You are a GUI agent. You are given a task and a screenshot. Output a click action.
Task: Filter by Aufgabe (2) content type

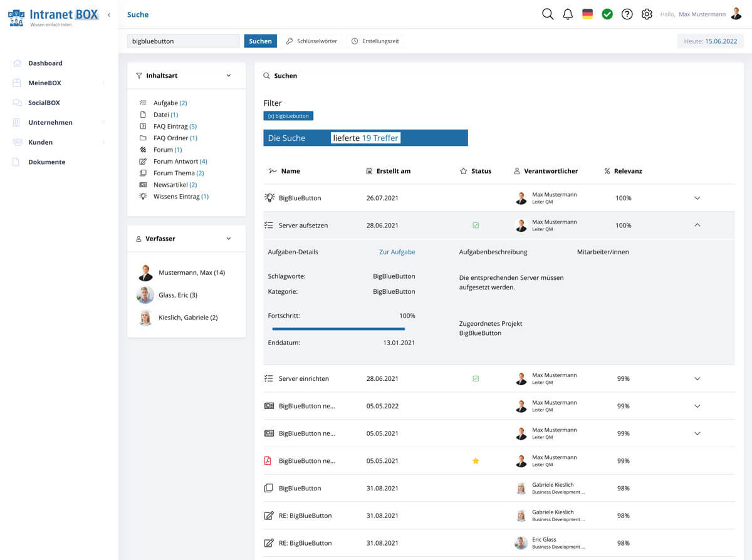pos(170,103)
